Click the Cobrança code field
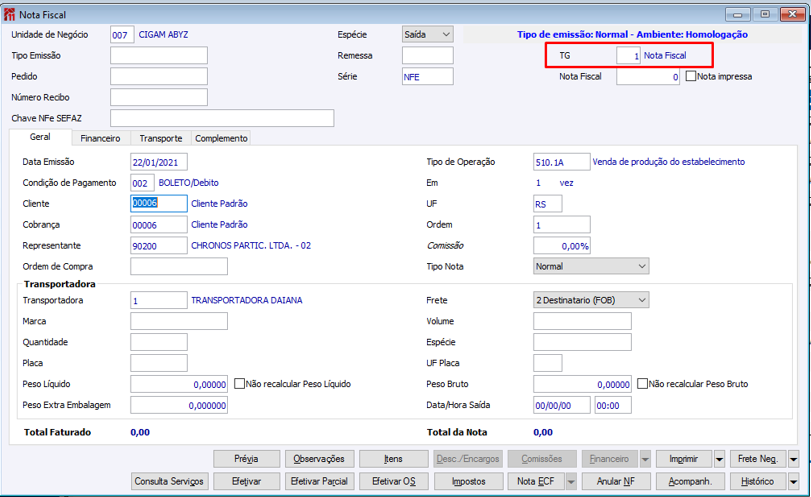 tap(159, 224)
